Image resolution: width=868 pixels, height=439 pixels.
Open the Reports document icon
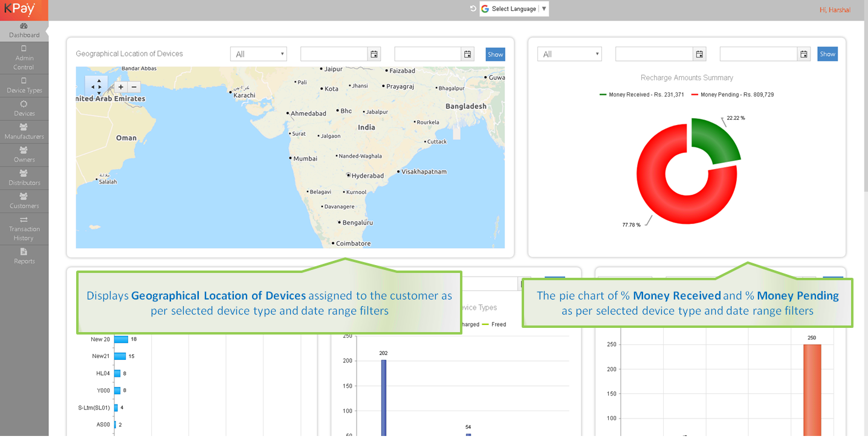[24, 252]
